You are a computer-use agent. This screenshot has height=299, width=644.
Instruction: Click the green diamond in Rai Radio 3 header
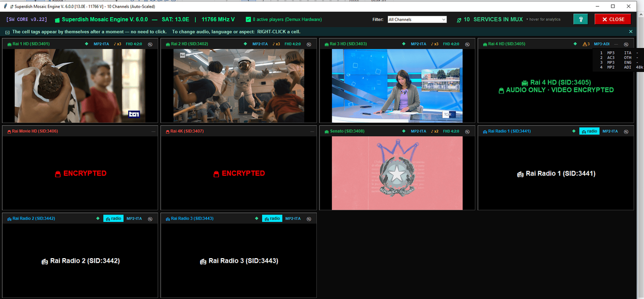257,218
